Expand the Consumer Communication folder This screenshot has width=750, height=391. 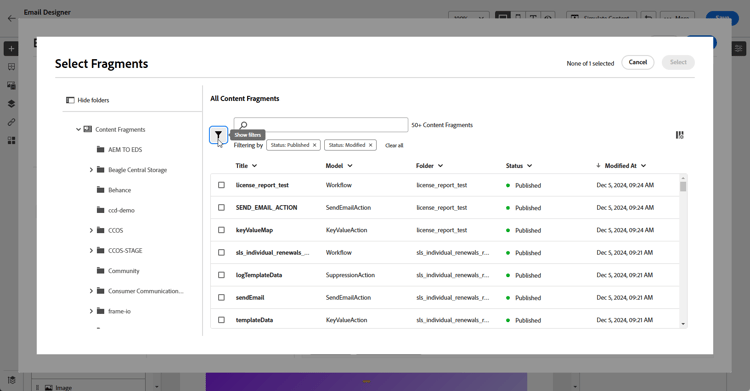[91, 290]
